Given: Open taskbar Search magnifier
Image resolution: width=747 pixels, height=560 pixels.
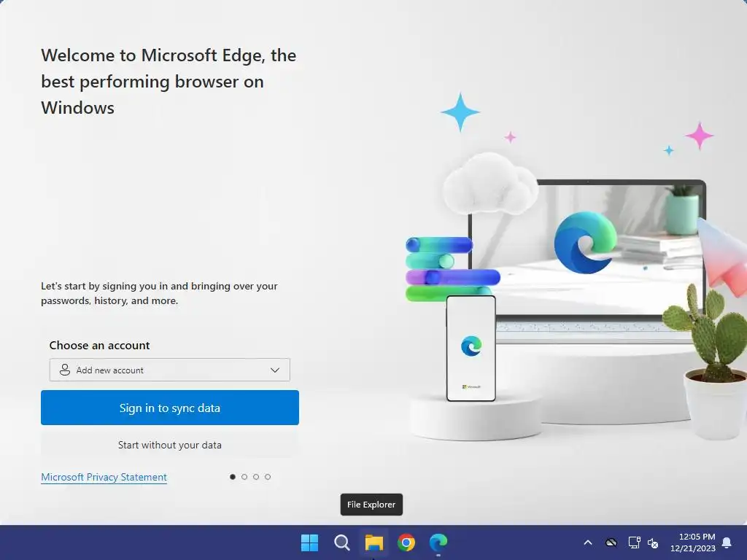Looking at the screenshot, I should tap(341, 542).
